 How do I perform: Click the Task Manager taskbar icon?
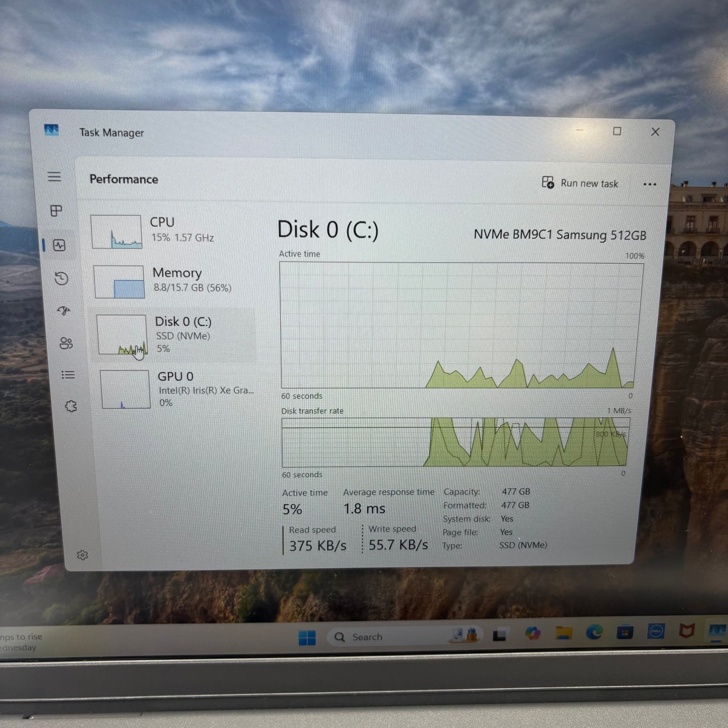click(x=717, y=630)
